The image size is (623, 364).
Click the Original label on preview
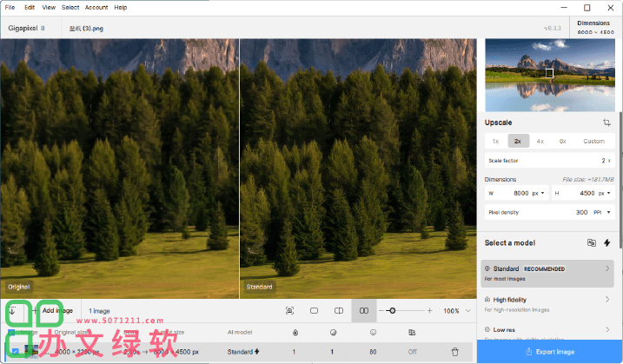tap(18, 287)
